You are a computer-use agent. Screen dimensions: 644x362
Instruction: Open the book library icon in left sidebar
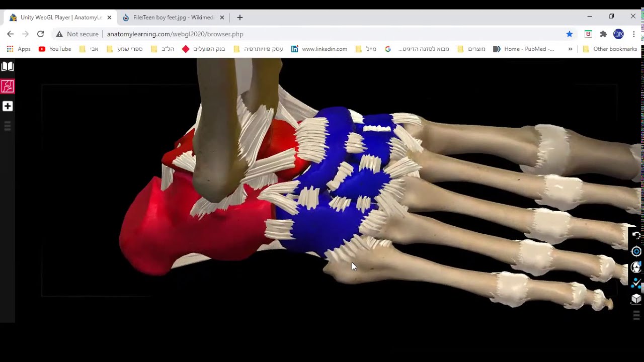pyautogui.click(x=8, y=66)
